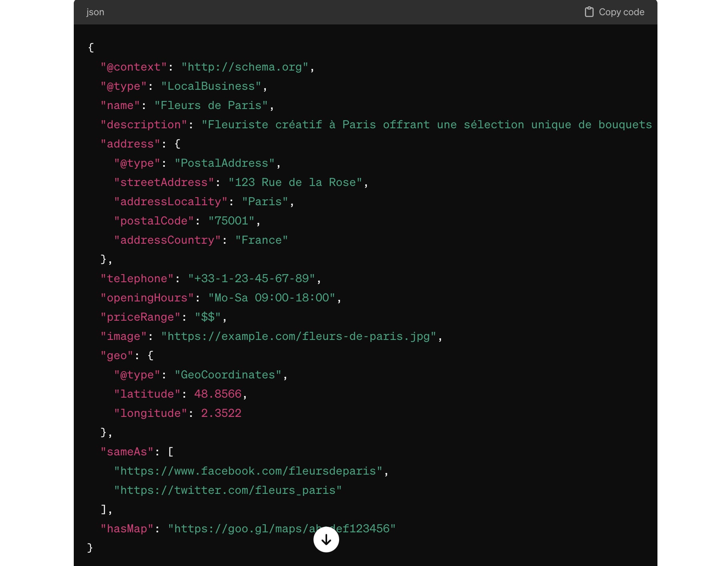Image resolution: width=728 pixels, height=566 pixels.
Task: Click the "address" key
Action: 130,144
